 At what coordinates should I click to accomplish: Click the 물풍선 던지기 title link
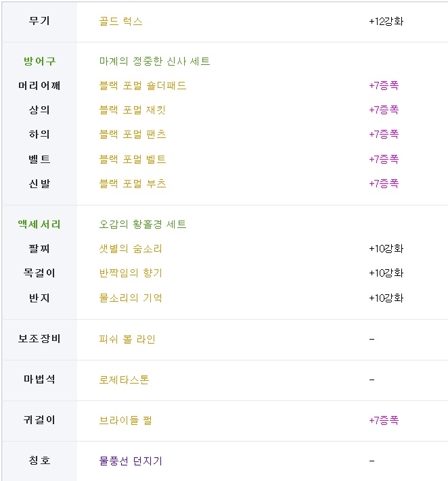131,461
